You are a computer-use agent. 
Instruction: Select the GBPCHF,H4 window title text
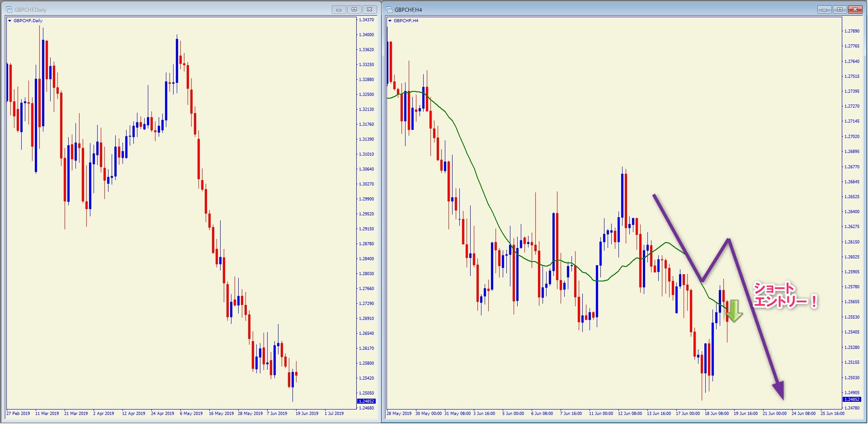coord(408,10)
